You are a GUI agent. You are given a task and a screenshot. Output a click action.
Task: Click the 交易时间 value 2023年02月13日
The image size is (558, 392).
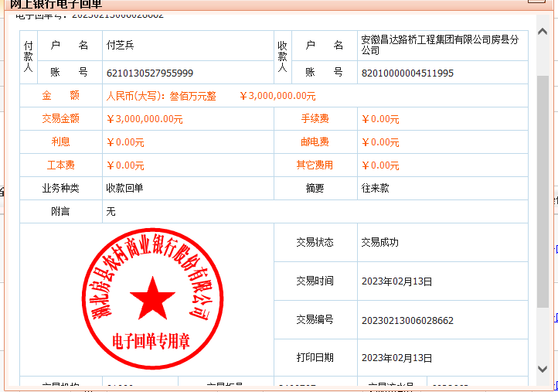point(397,281)
